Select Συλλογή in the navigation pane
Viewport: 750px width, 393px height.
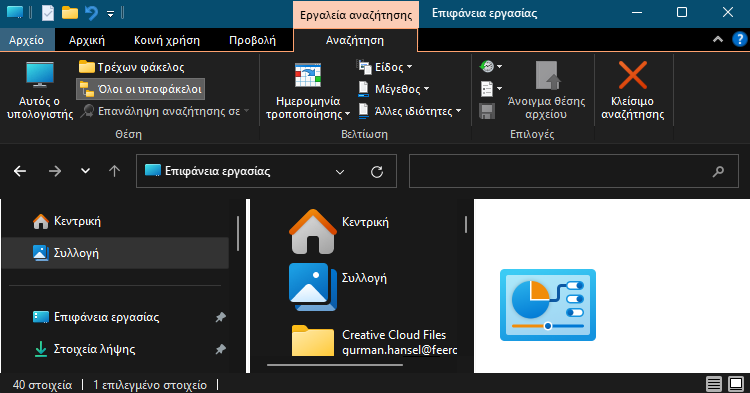coord(115,253)
